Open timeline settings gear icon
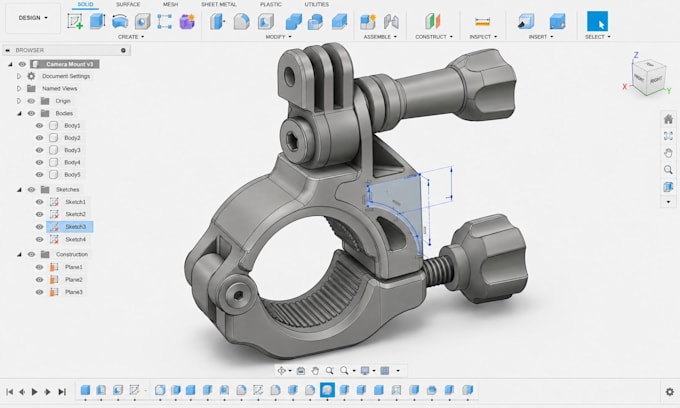680x408 pixels. [x=670, y=392]
